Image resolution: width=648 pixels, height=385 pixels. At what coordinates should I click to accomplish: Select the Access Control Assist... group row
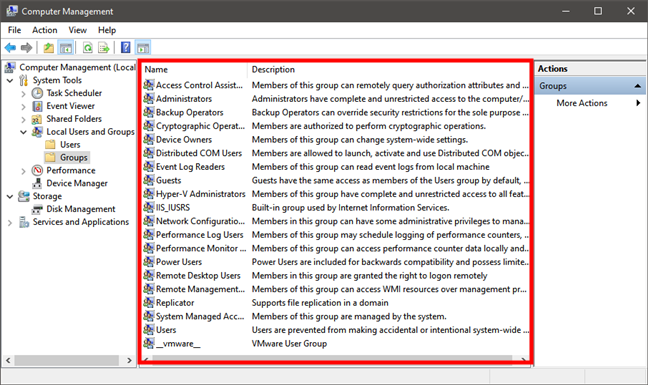[x=336, y=85]
